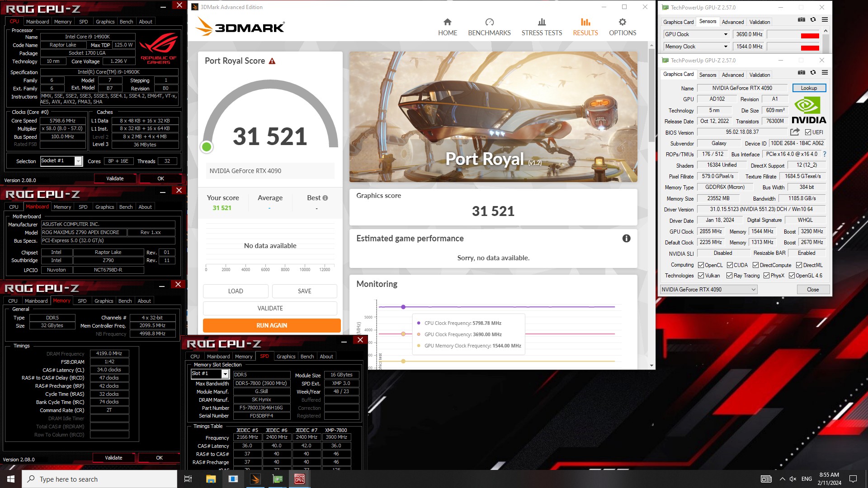Click the GPU Clock red sensor bar

coord(810,36)
